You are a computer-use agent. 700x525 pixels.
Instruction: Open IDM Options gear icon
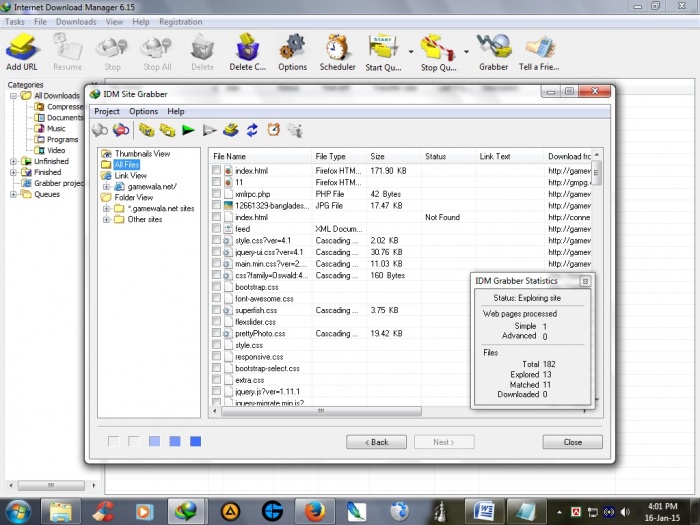[292, 50]
